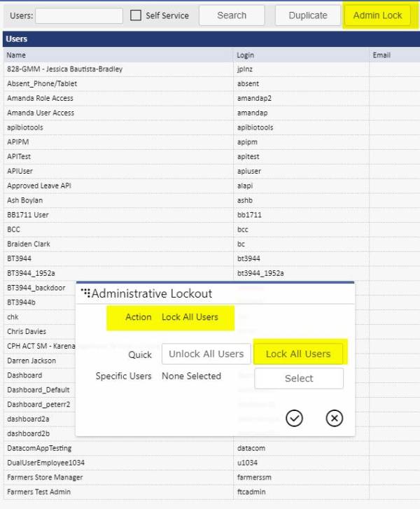Open Select for specific users
Viewport: 420px width, 509px height.
tap(299, 378)
